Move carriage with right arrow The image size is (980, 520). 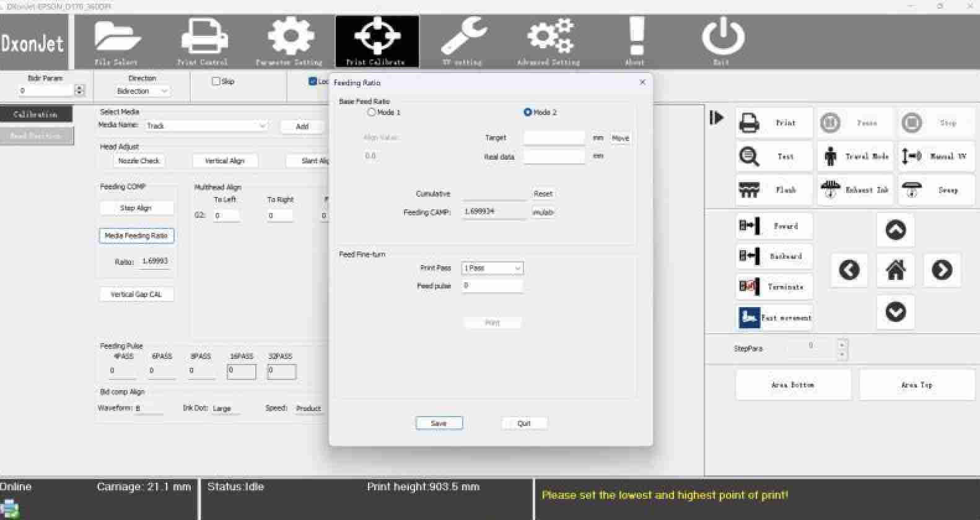tap(942, 270)
